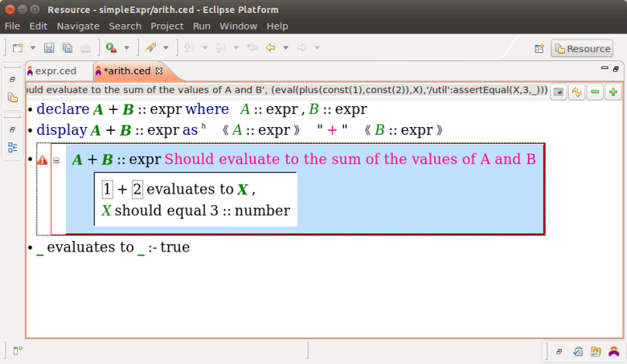Click the Open Perspective icon

(x=539, y=49)
